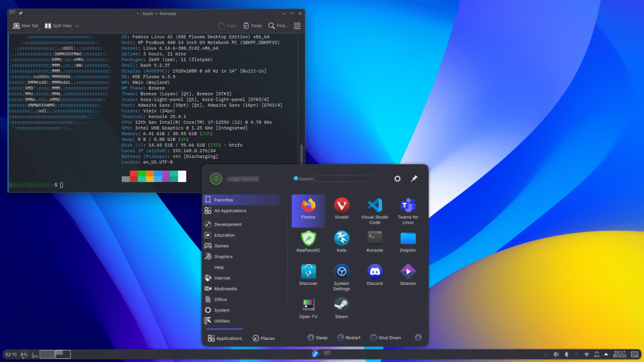Paste clipboard into Konsole
This screenshot has width=644, height=362.
pos(253,26)
